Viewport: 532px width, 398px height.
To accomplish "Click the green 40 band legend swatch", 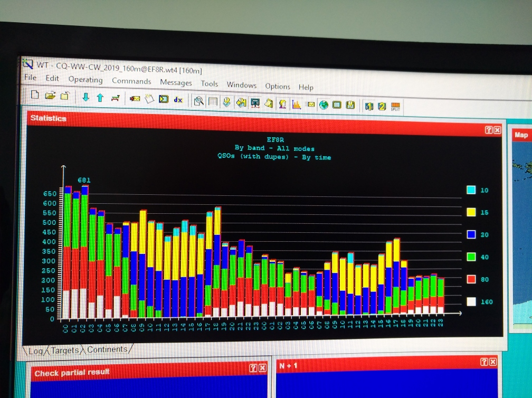I will pos(471,257).
